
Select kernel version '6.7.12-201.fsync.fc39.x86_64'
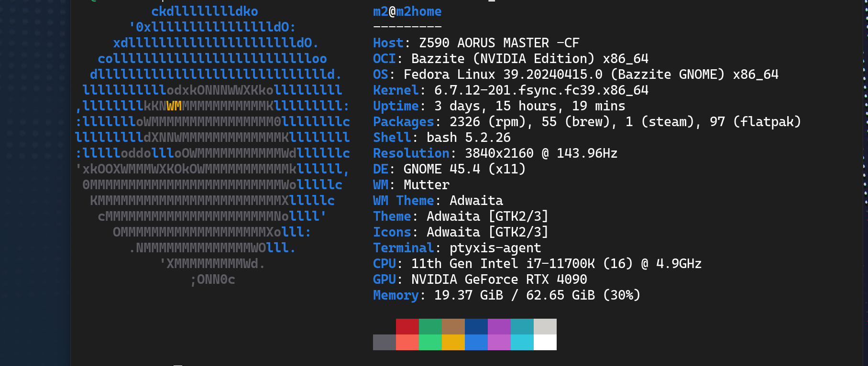pyautogui.click(x=541, y=90)
